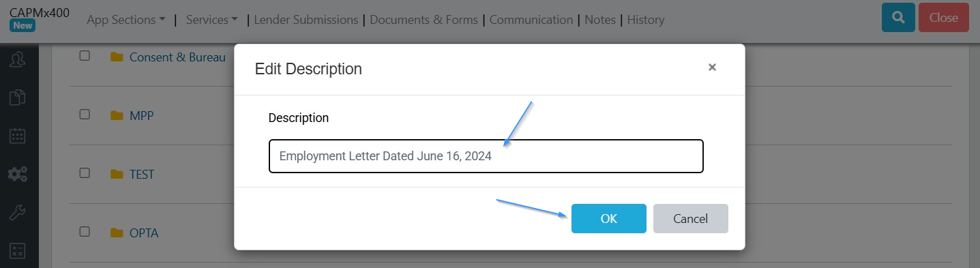Open the Lender Submissions menu item
The image size is (980, 268).
tap(306, 20)
